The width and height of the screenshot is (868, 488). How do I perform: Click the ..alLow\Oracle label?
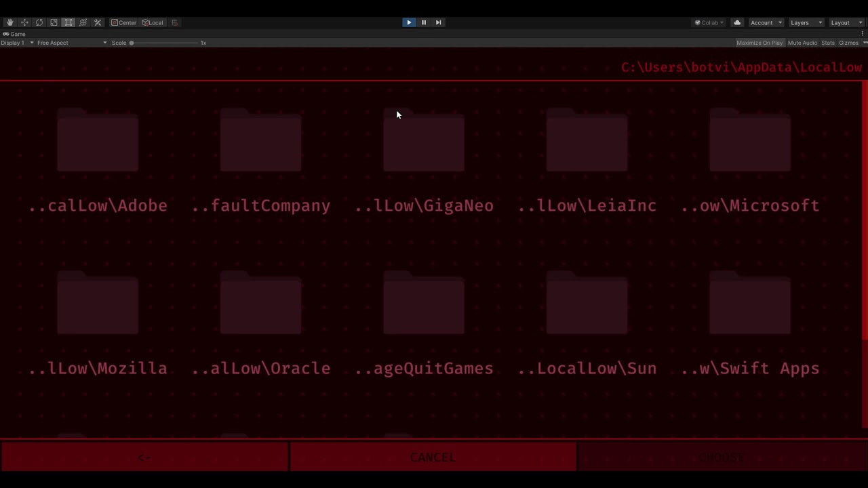(260, 368)
